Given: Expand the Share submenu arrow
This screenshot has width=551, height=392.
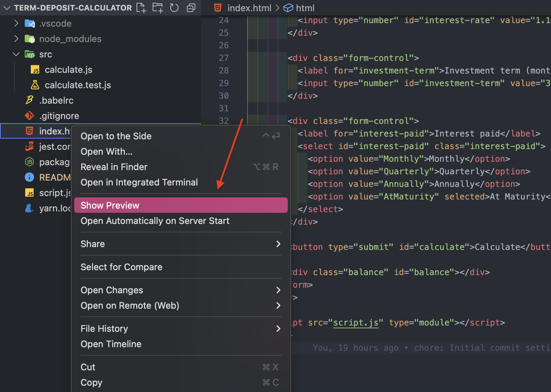Looking at the screenshot, I should coord(278,244).
